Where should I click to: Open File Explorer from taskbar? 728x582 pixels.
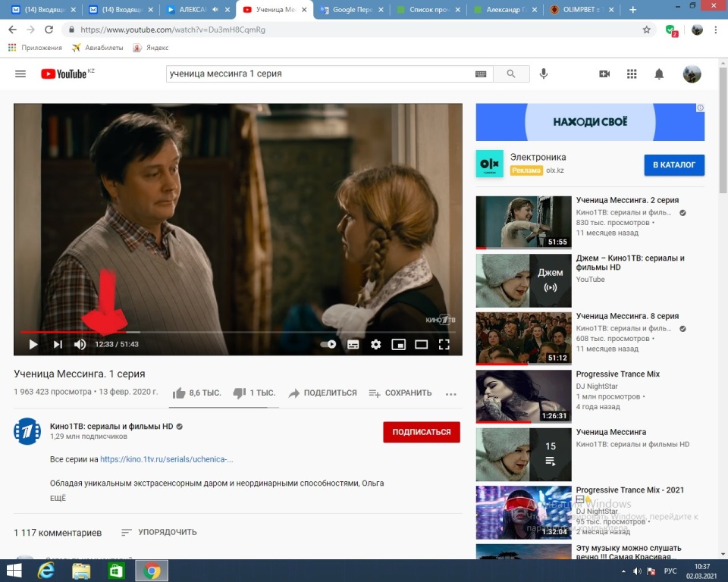81,571
